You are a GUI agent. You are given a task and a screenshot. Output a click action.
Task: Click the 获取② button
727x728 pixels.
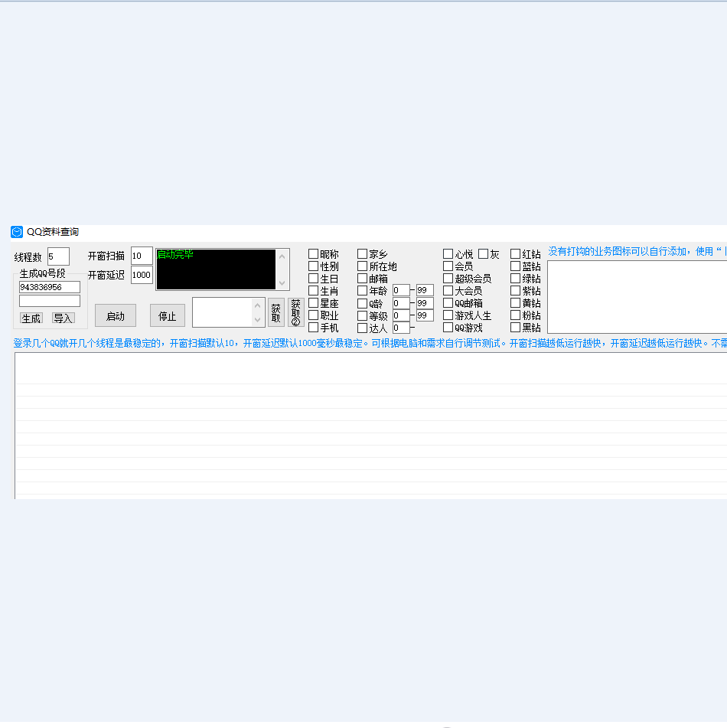point(296,312)
